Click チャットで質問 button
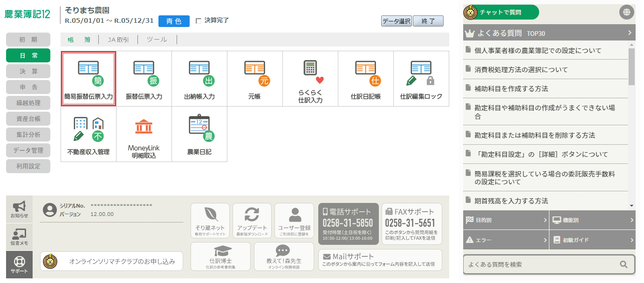The height and width of the screenshot is (283, 644). [501, 12]
